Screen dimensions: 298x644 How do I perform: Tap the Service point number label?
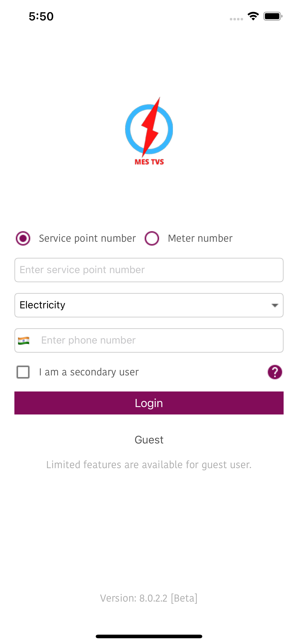coord(87,238)
